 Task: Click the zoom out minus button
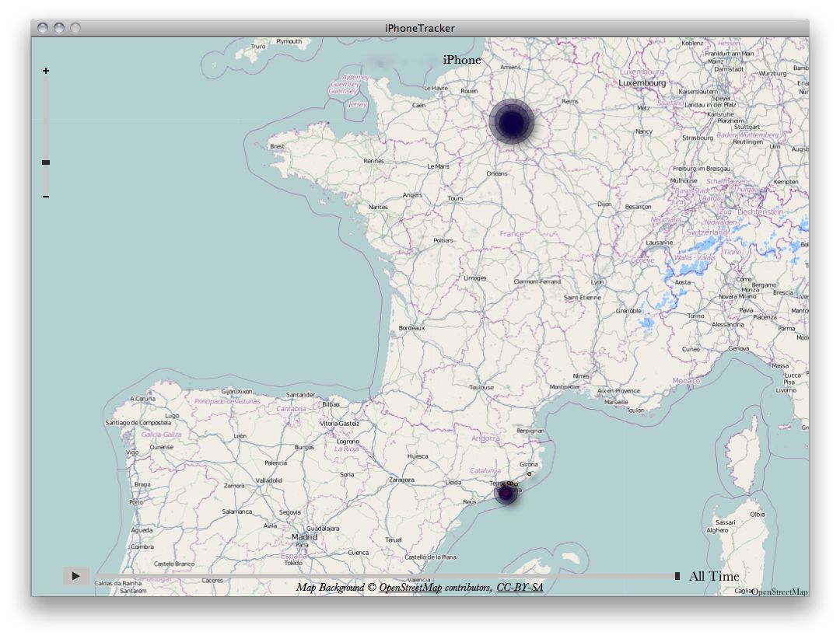[46, 197]
